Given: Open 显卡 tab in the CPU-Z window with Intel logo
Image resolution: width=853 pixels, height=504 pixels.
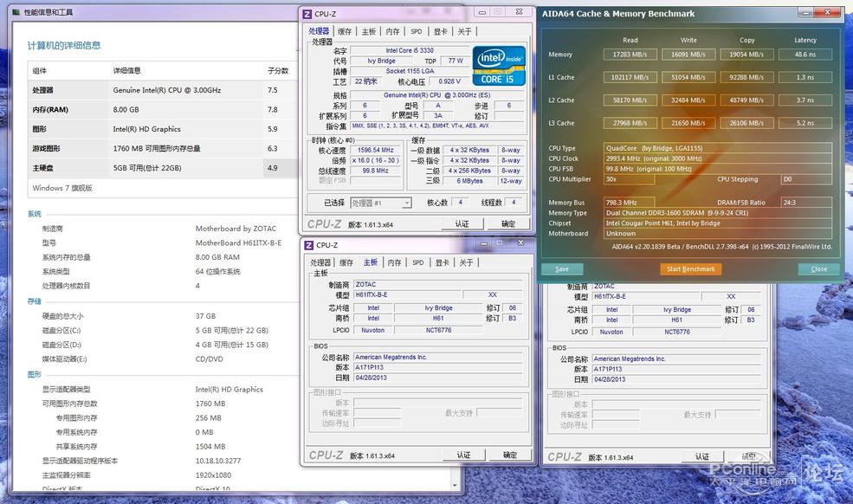Looking at the screenshot, I should click(x=441, y=31).
